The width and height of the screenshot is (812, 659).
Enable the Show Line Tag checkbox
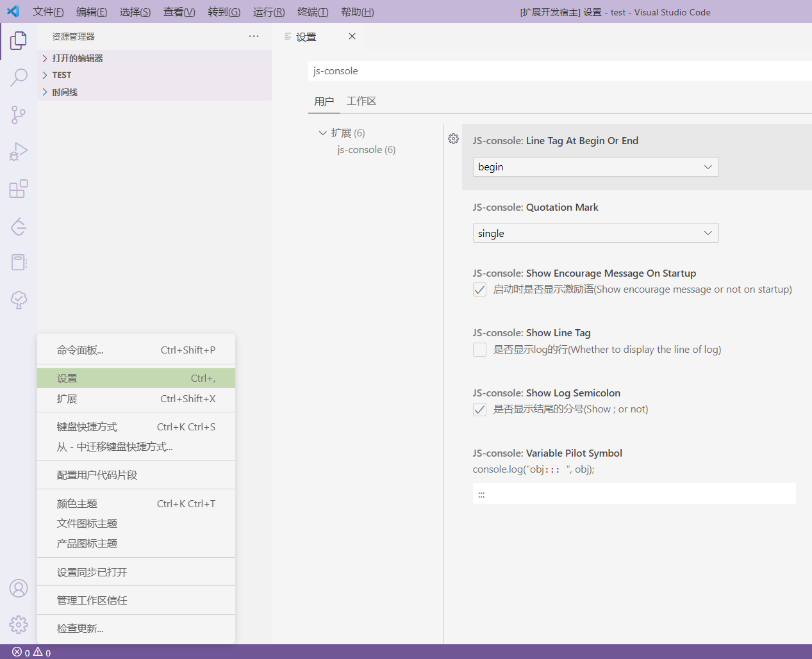tap(479, 350)
